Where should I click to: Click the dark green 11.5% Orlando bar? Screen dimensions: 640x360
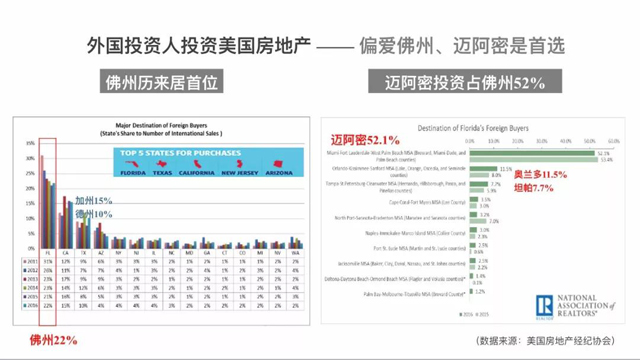tap(483, 169)
